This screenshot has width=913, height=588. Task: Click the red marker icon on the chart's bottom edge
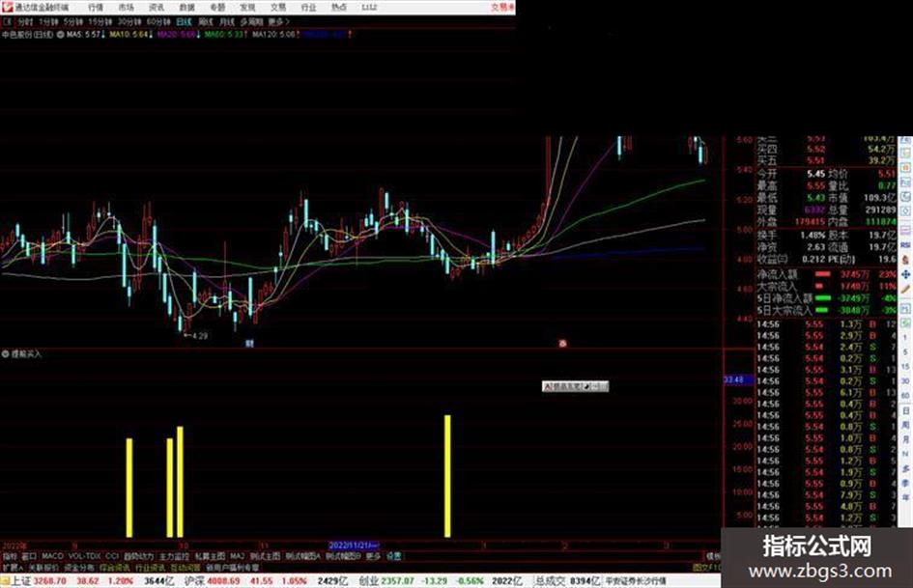click(x=562, y=344)
